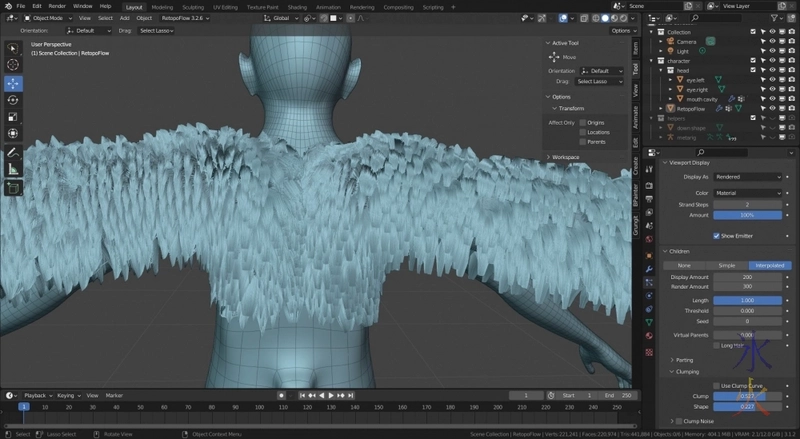This screenshot has width=800, height=439.
Task: Open the Particle properties tab icon
Action: point(649,282)
